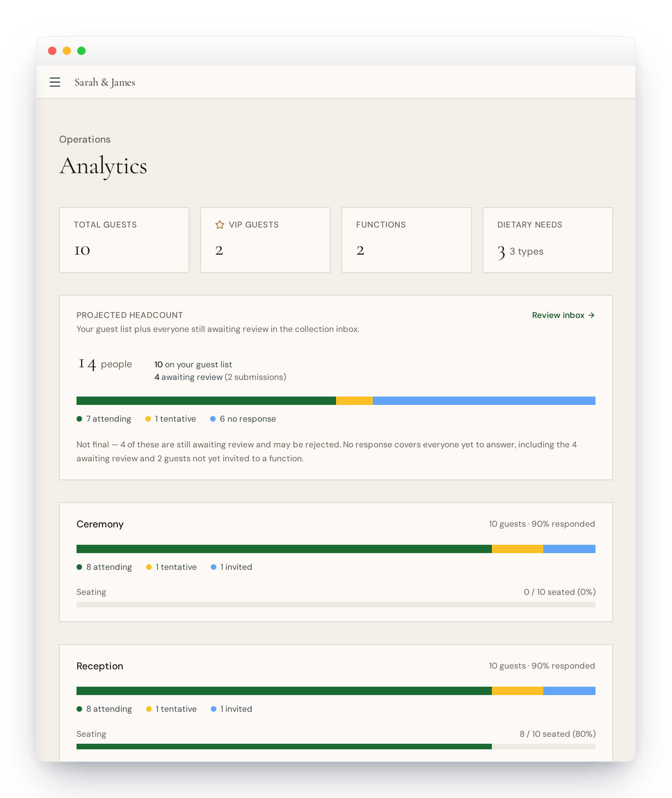Click the Reception '1 invited' legend
The width and height of the screenshot is (672, 798).
[x=231, y=709]
